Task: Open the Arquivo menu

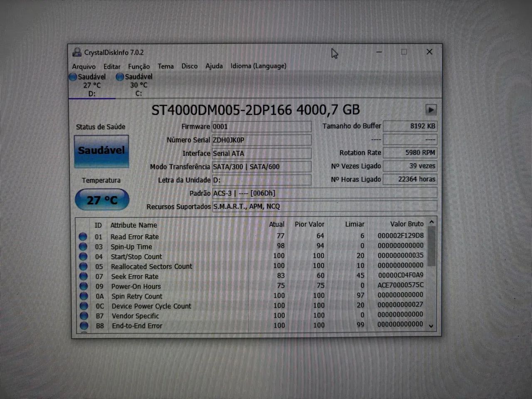Action: click(x=84, y=66)
